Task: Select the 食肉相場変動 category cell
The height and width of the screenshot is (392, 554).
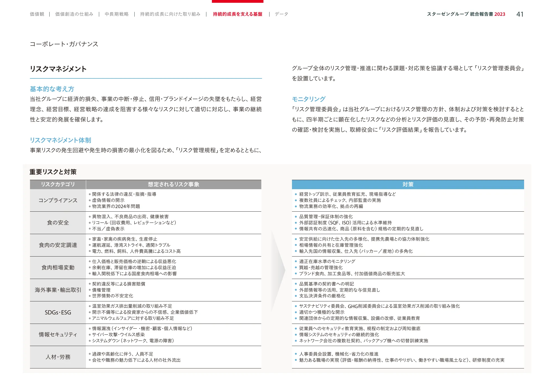Action: 58,268
